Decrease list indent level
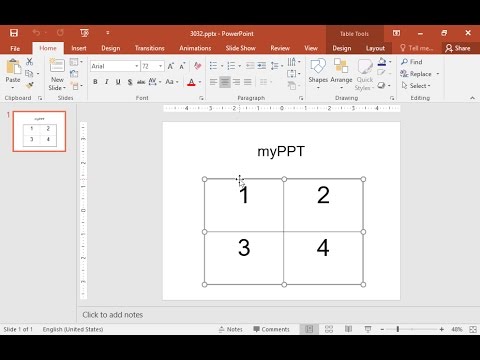The width and height of the screenshot is (480, 360). tap(250, 66)
